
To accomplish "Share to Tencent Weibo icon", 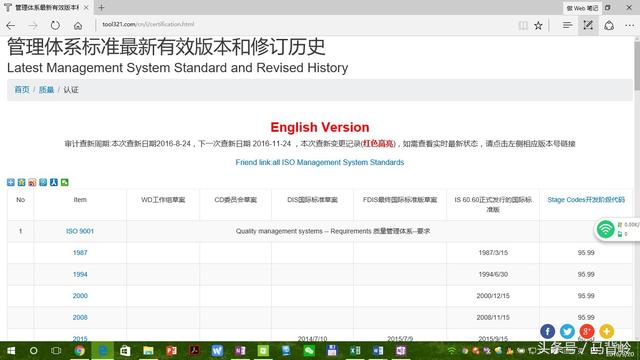I will (43, 182).
